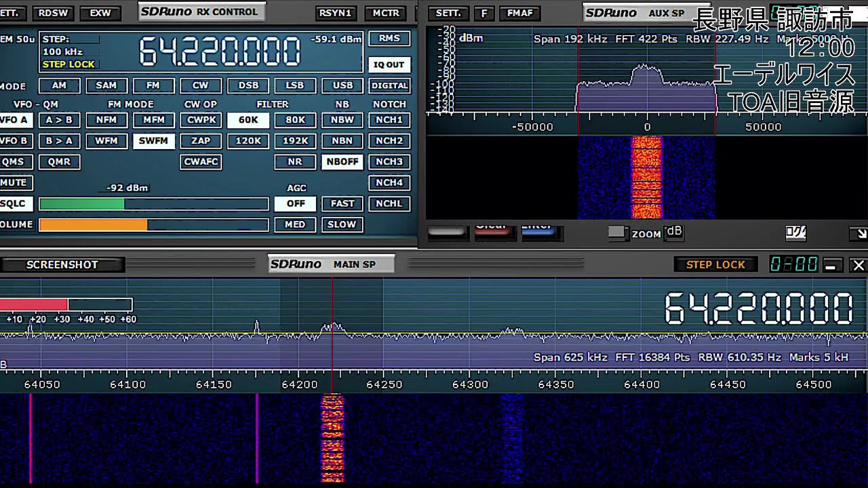Open the EXW panel

(x=100, y=13)
